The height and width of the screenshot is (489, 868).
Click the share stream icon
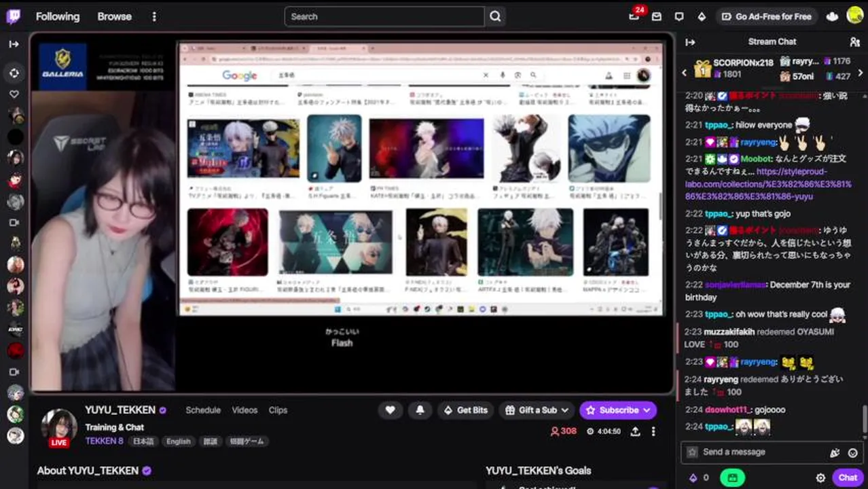tap(635, 431)
